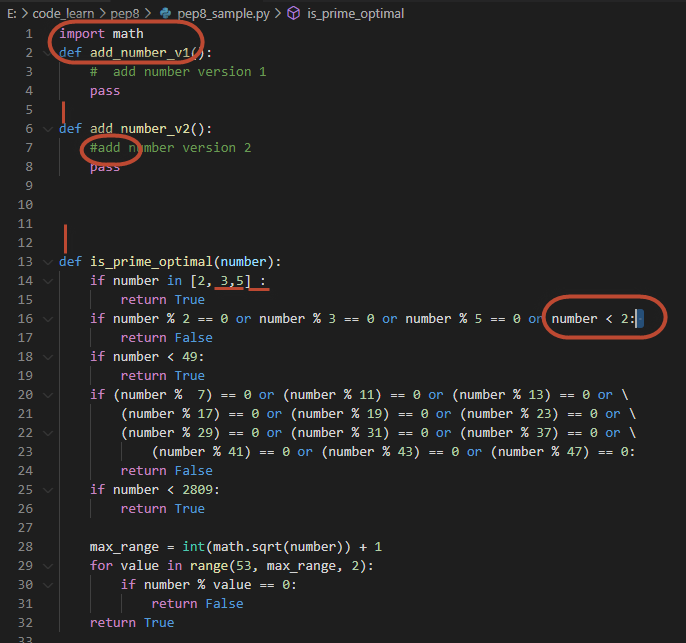Image resolution: width=686 pixels, height=643 pixels.
Task: Select the pep8 folder breadcrumb
Action: coord(123,13)
